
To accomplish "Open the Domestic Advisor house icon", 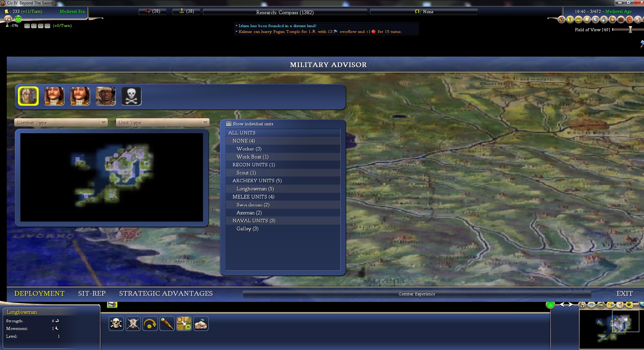I will click(562, 20).
